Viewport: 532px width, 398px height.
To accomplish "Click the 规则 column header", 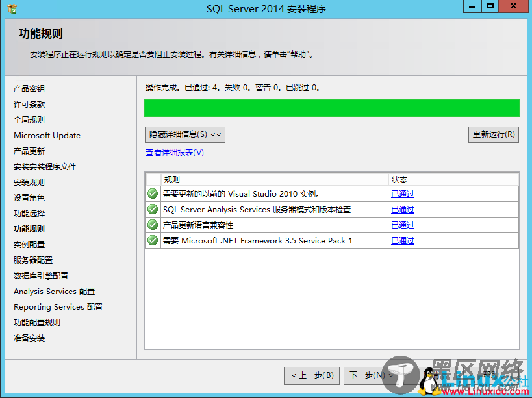I will [x=275, y=179].
